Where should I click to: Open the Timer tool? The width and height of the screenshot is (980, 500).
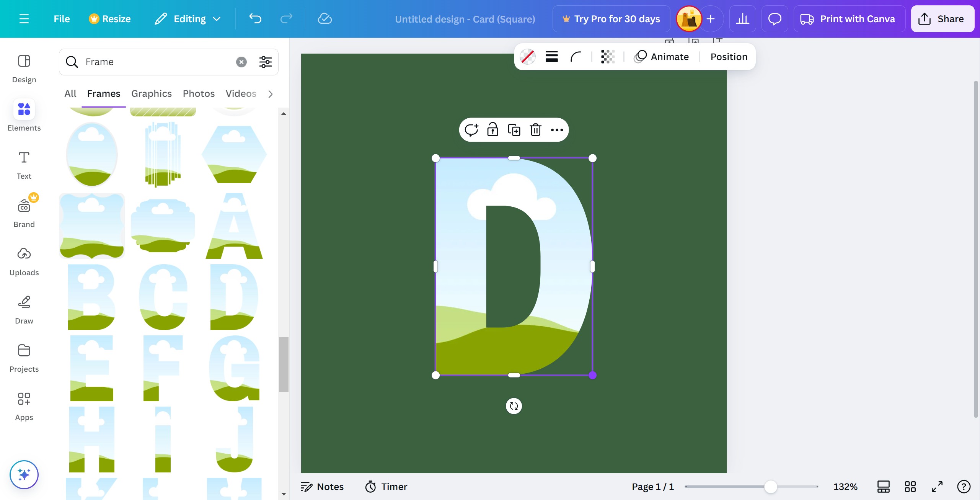(386, 487)
